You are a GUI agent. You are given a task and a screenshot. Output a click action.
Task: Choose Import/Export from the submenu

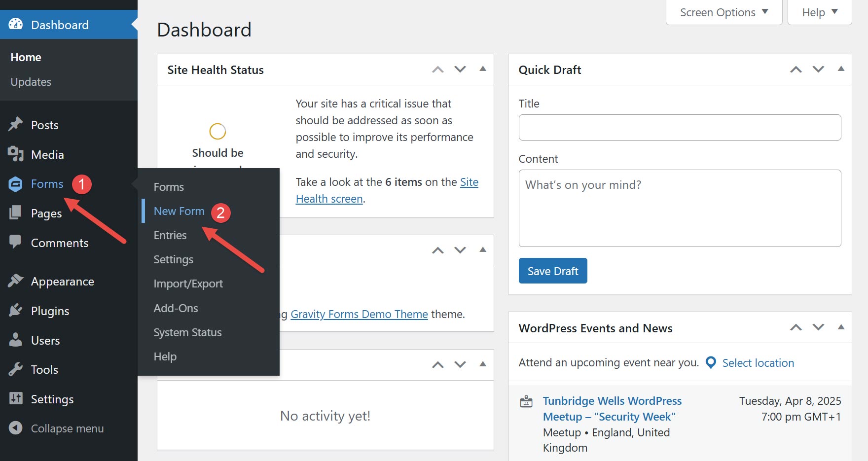pyautogui.click(x=188, y=284)
